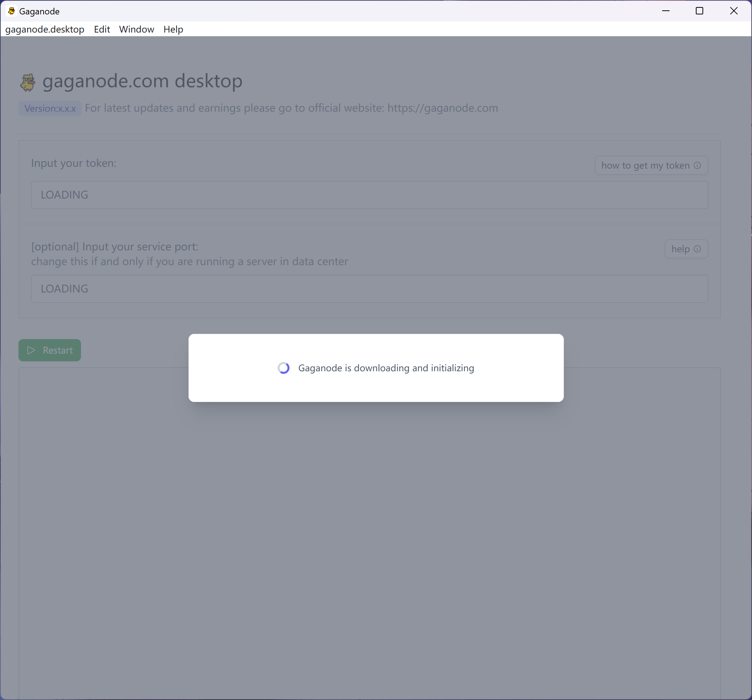Click the Restart button
The height and width of the screenshot is (700, 752).
[50, 350]
